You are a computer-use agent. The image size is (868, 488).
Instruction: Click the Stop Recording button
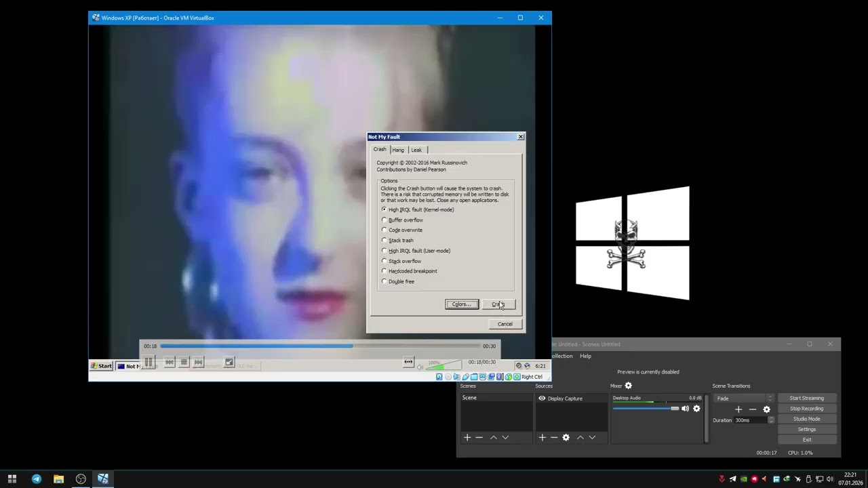[x=807, y=409]
